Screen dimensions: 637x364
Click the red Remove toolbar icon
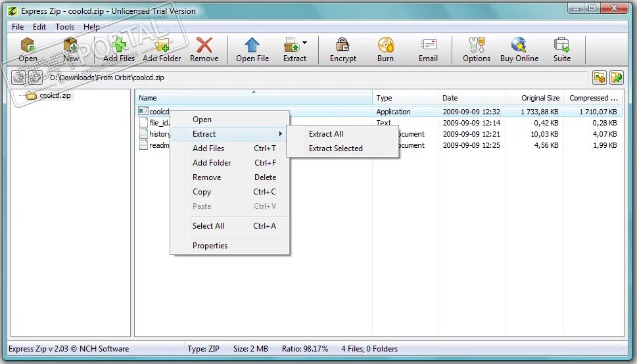[x=204, y=45]
